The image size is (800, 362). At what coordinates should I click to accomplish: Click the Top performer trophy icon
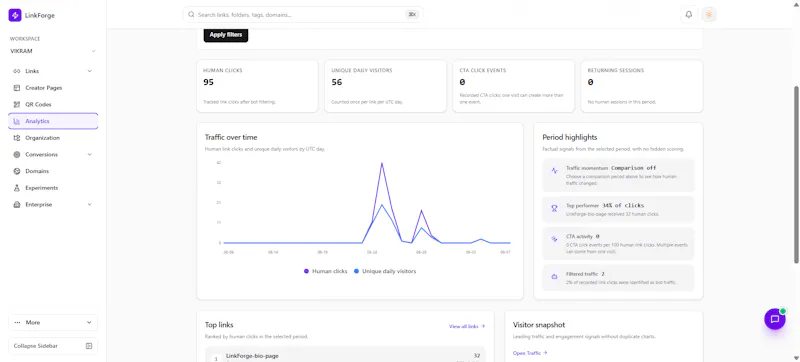click(554, 209)
